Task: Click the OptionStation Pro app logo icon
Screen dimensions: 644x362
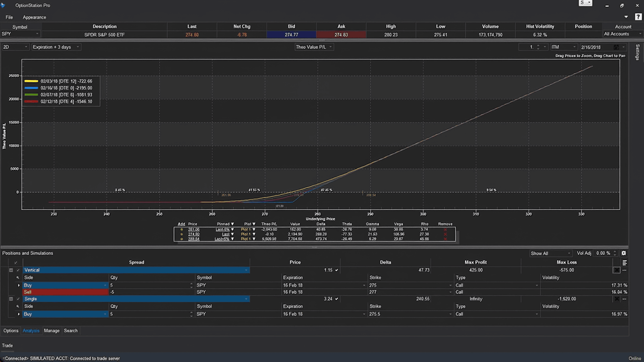Action: (x=3, y=5)
